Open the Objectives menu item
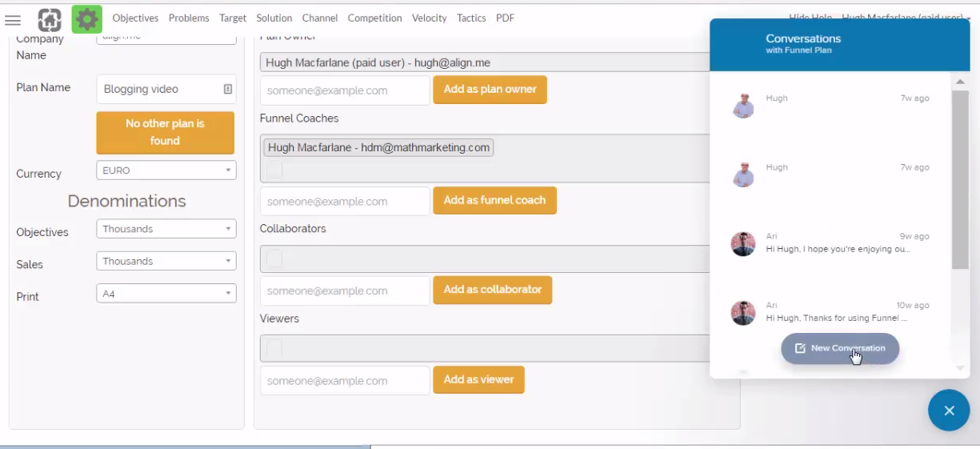 coord(135,18)
